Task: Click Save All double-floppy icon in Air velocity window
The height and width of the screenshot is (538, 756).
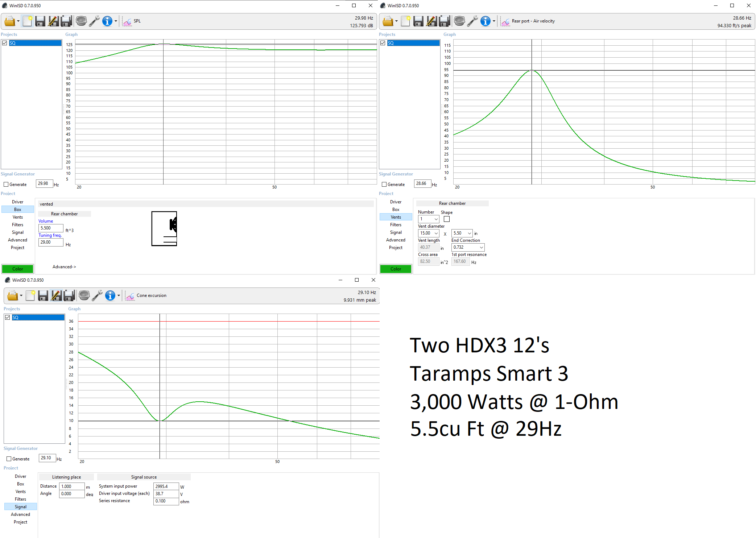Action: 445,21
